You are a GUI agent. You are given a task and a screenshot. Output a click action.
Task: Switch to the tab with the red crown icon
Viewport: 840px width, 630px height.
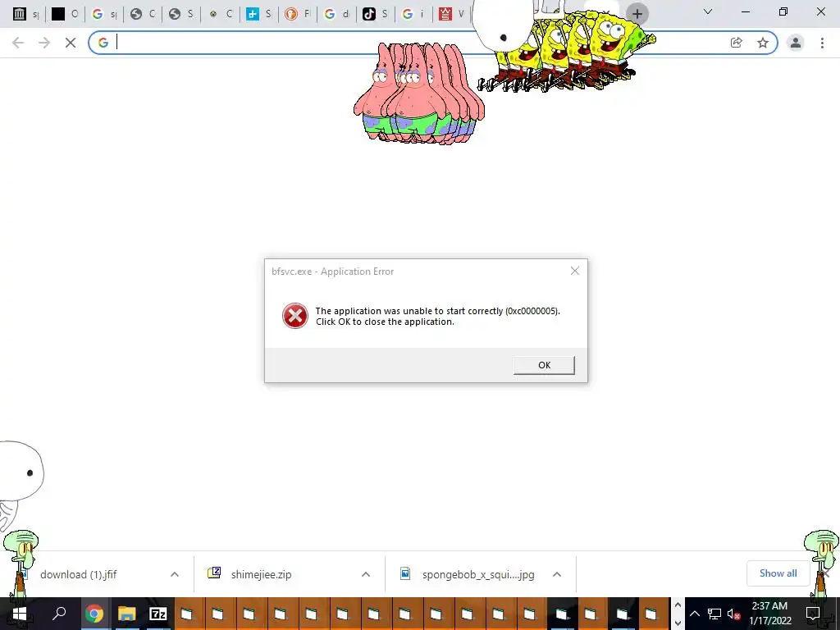tap(452, 14)
